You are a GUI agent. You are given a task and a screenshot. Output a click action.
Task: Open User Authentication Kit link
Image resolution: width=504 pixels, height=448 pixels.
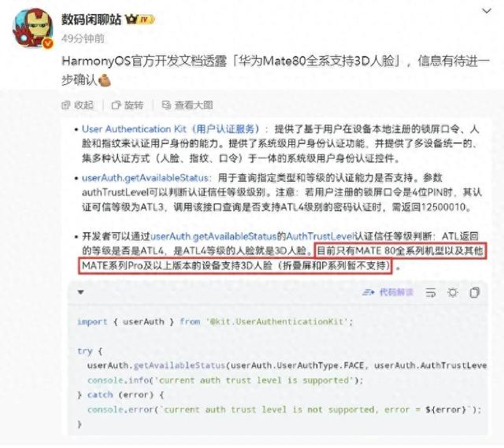point(170,129)
